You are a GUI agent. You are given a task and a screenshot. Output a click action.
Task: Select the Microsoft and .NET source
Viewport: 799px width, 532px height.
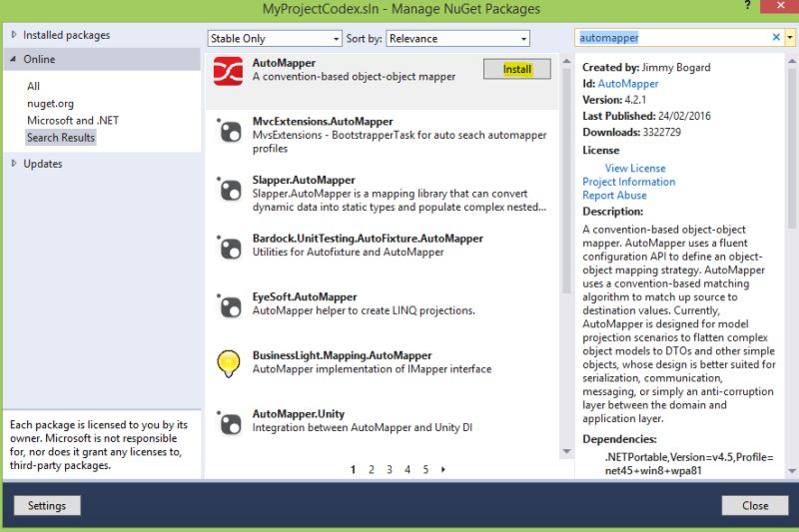(x=73, y=121)
